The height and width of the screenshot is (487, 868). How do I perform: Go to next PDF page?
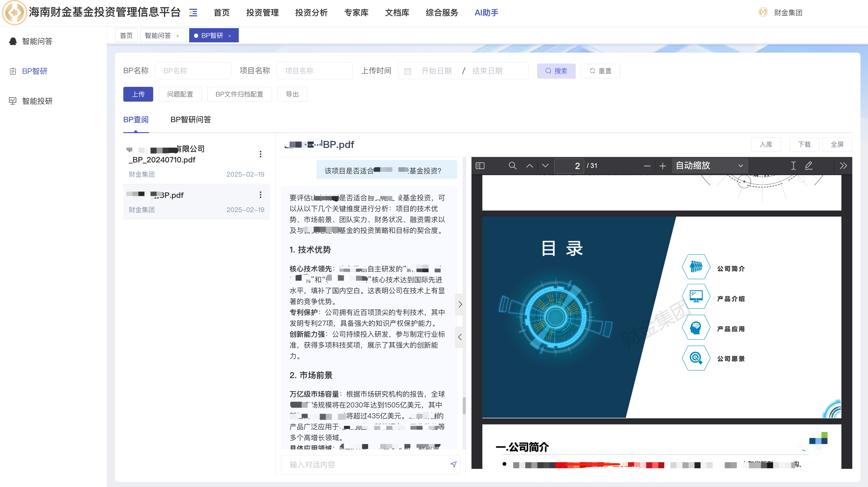coord(545,165)
